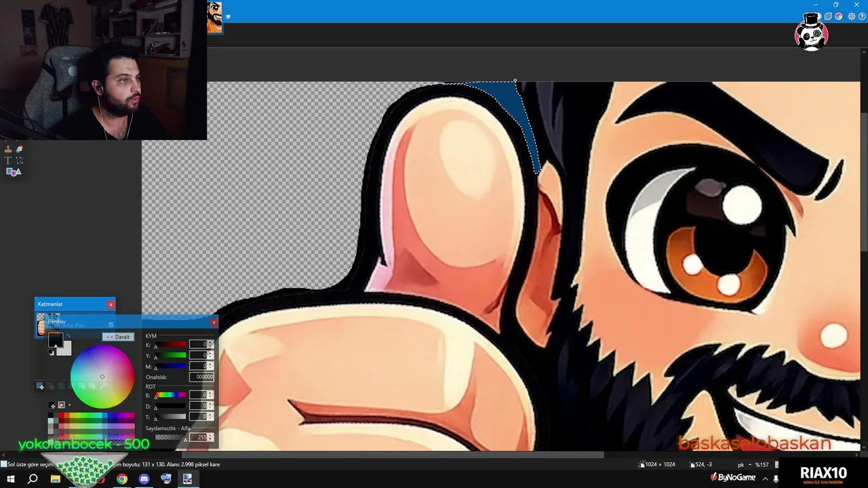The height and width of the screenshot is (488, 868).
Task: Select the Text tool
Action: point(8,161)
